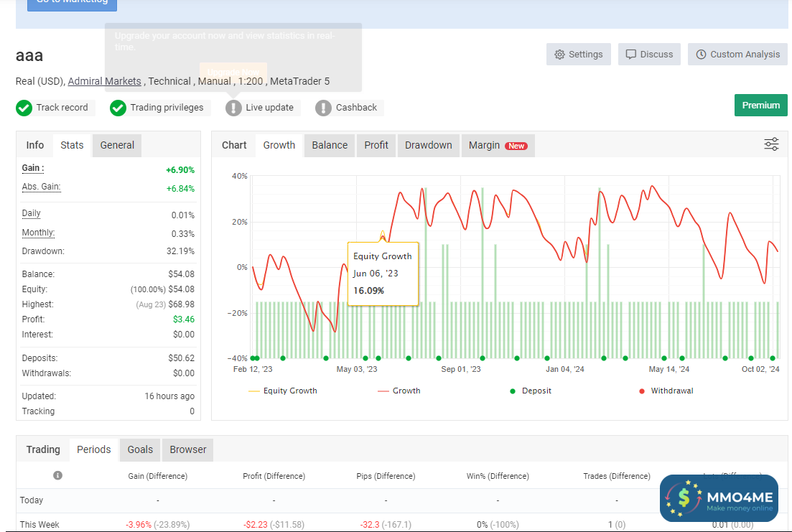Click the MMO4ME dollar logo
The image size is (792, 532).
pos(684,498)
